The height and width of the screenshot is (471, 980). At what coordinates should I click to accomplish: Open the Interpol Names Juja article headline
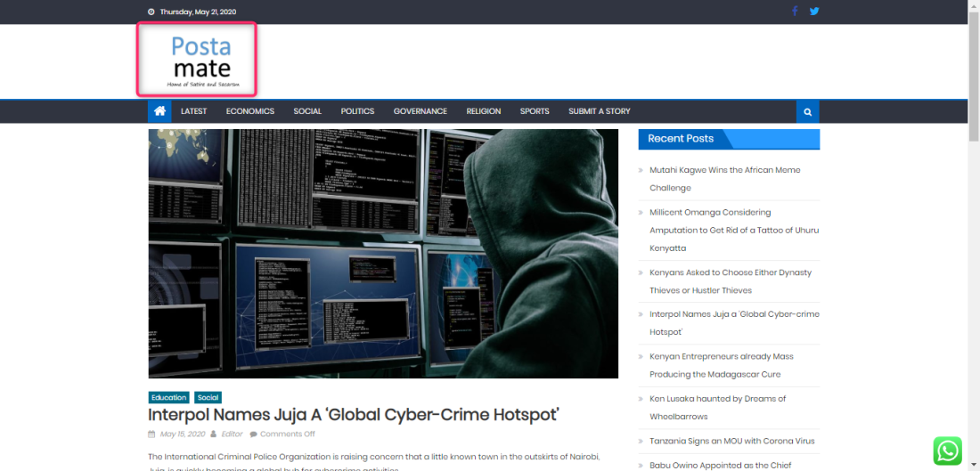(353, 414)
